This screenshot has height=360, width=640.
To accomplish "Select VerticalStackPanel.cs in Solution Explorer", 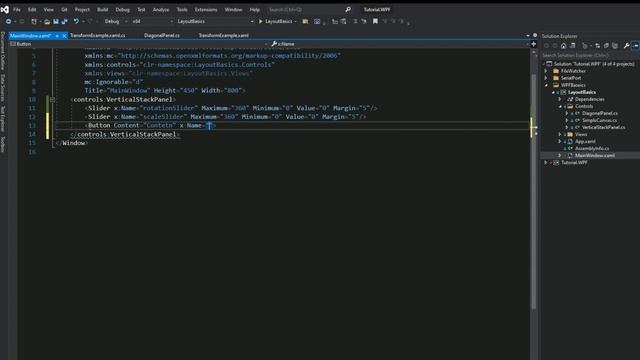I will (603, 127).
